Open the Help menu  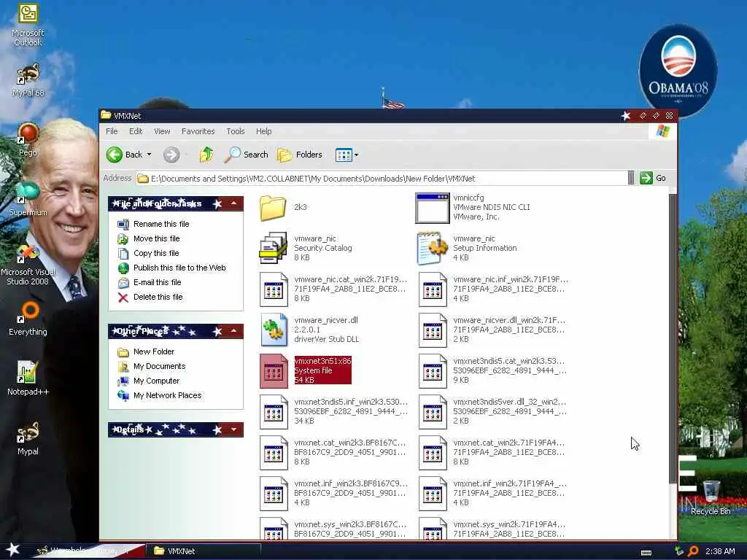[x=263, y=131]
